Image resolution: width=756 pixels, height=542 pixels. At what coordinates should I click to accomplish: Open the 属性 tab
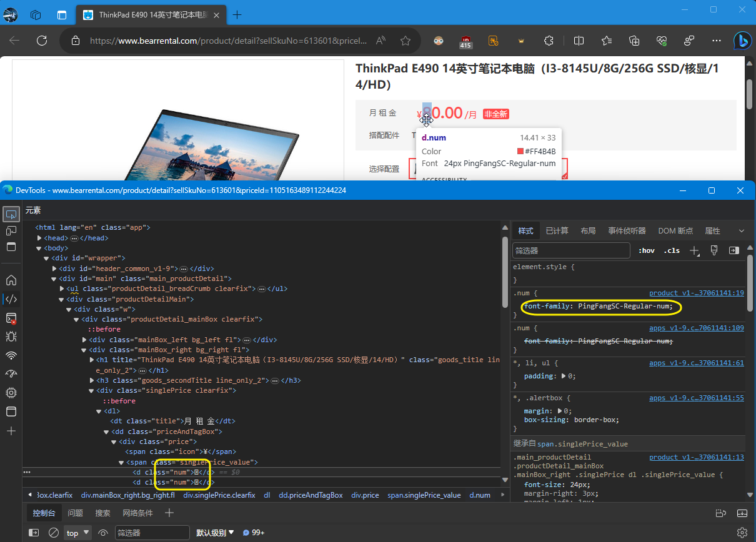[712, 231]
